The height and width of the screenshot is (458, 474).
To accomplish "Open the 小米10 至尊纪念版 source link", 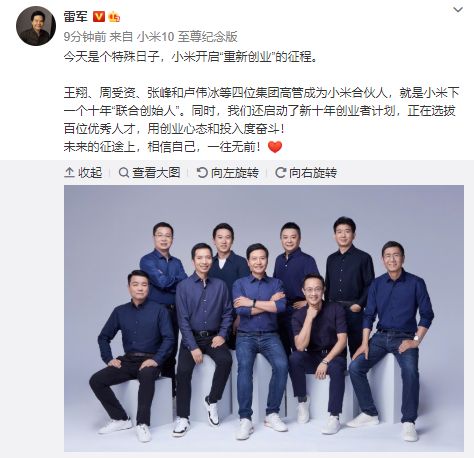I will pyautogui.click(x=188, y=37).
